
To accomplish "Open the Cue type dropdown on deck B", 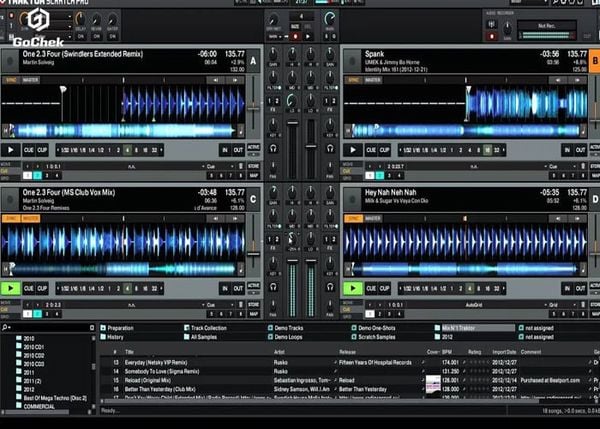I will pyautogui.click(x=561, y=166).
